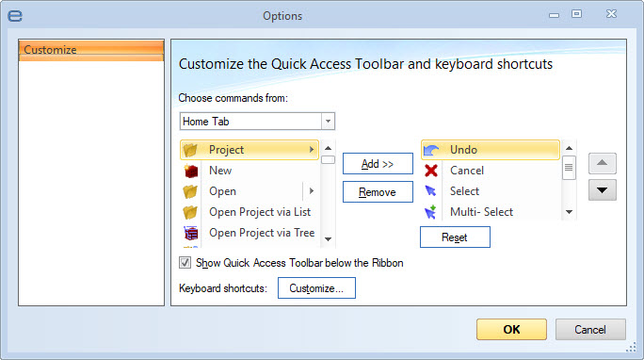Open the Home Tab commands dropdown
Viewport: 644px width, 360px height.
click(x=328, y=122)
